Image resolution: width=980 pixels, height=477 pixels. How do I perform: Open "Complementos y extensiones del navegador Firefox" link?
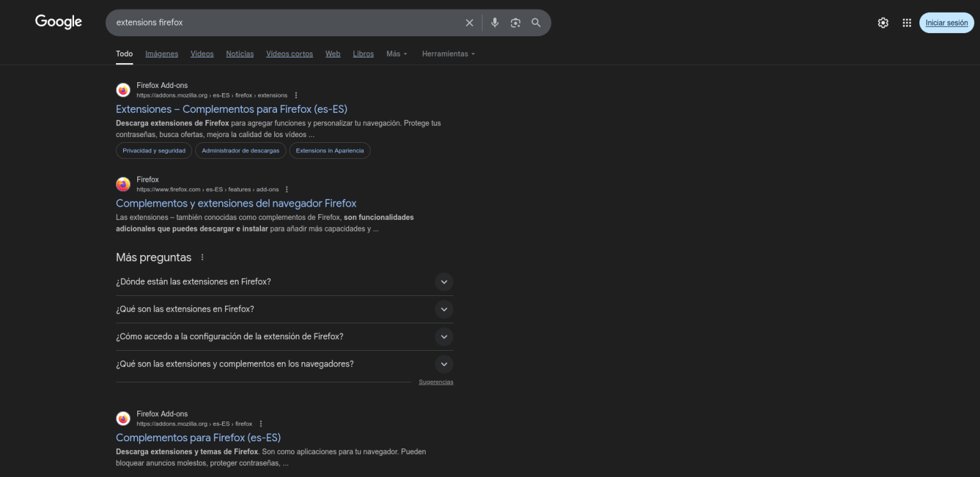tap(236, 203)
